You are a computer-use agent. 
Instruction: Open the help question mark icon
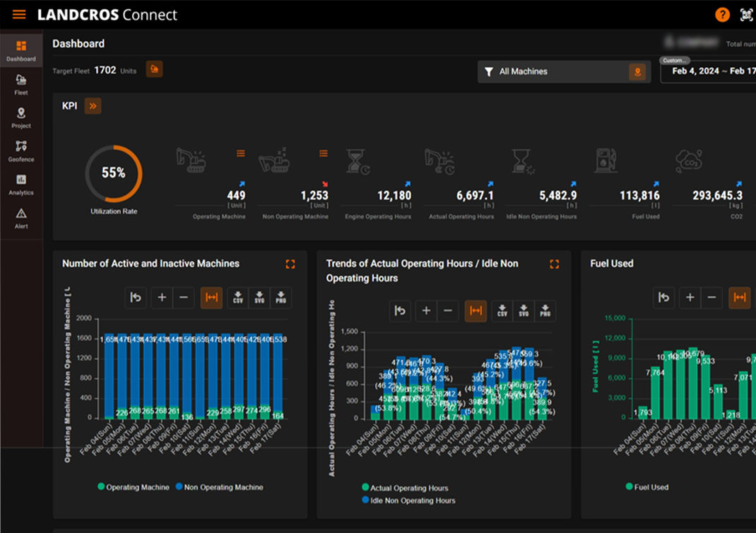722,15
